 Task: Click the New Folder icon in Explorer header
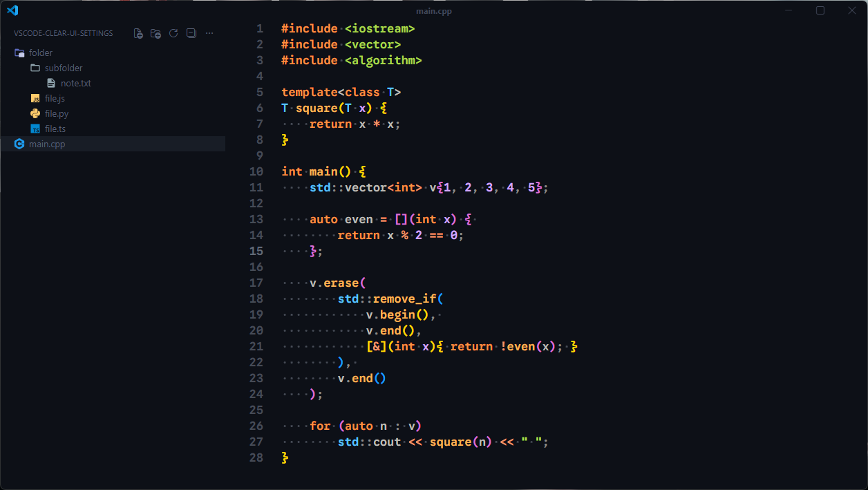(x=156, y=33)
